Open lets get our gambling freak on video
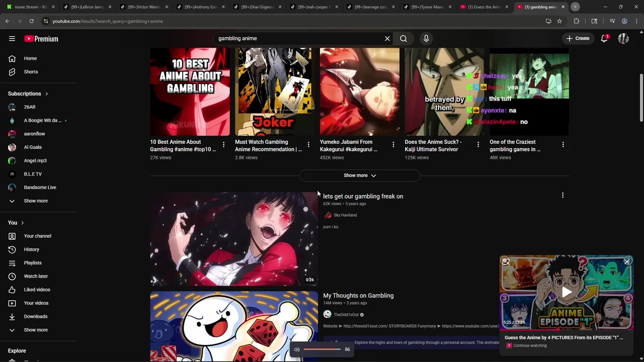Image resolution: width=644 pixels, height=362 pixels. (363, 197)
